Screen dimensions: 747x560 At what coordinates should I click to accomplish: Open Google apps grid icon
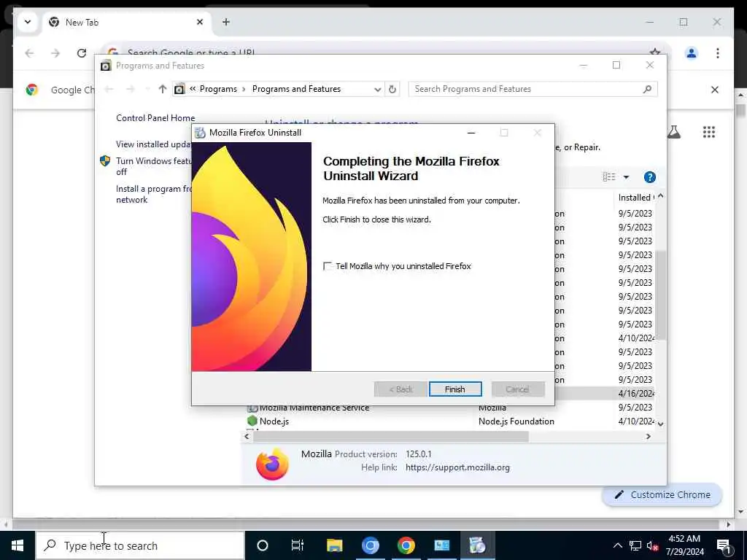(709, 132)
